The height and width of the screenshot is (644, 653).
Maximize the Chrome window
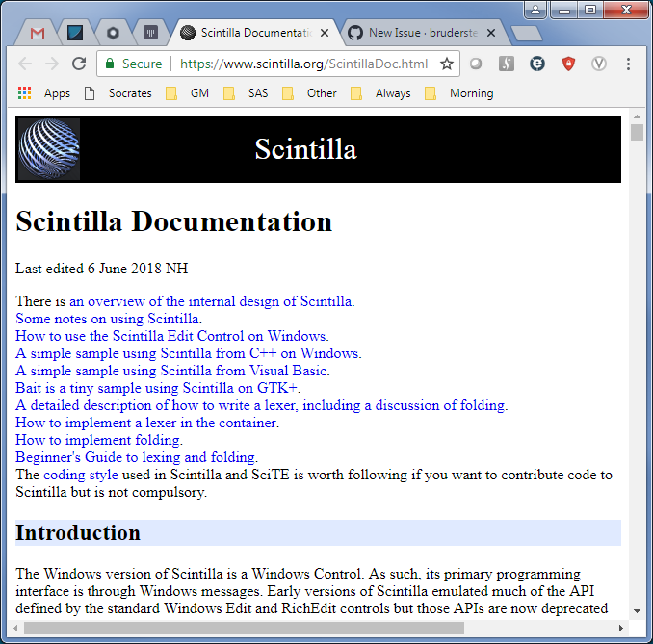pyautogui.click(x=590, y=10)
